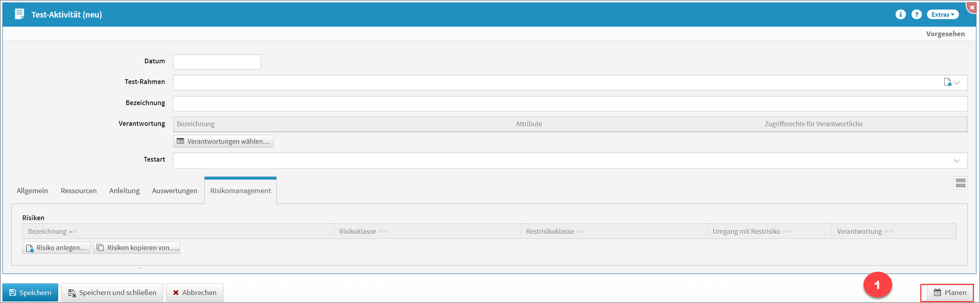Click the new Test-Rahmen document icon

tap(947, 82)
